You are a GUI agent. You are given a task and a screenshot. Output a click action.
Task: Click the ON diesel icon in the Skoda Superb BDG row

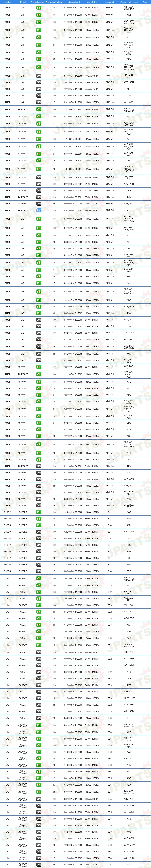click(x=39, y=571)
